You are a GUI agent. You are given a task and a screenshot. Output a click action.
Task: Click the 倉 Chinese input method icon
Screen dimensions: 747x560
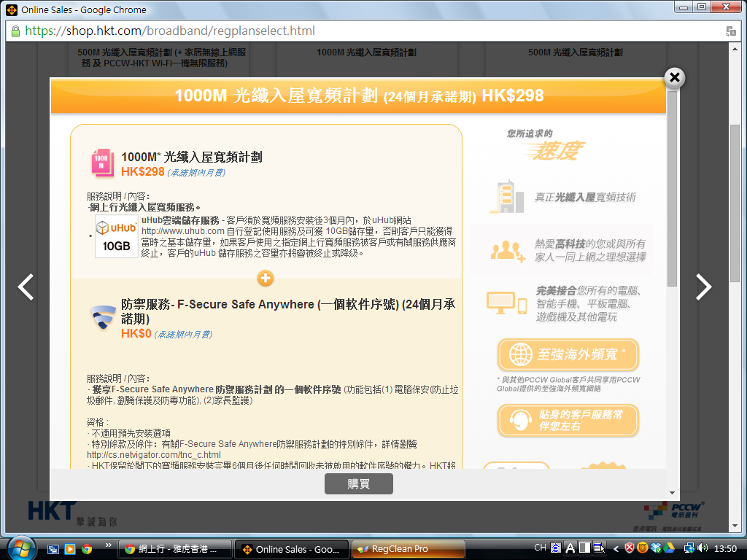(x=555, y=548)
